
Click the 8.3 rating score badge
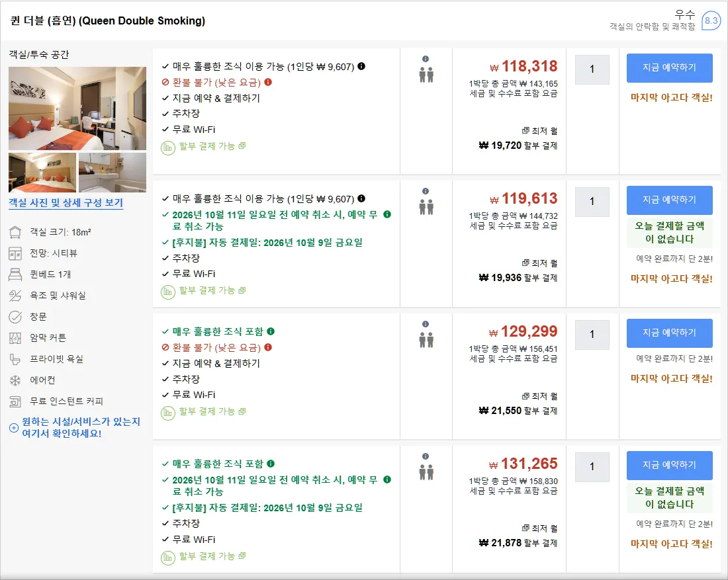(x=711, y=21)
